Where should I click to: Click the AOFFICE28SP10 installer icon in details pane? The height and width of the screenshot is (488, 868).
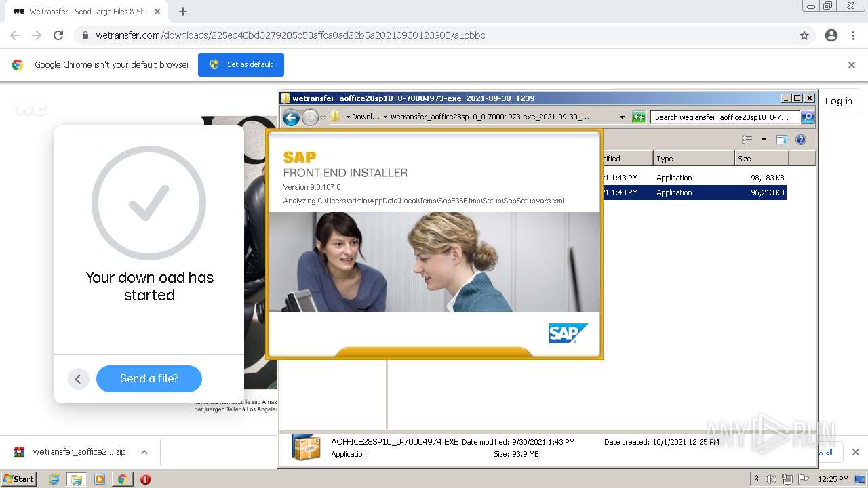coord(306,447)
